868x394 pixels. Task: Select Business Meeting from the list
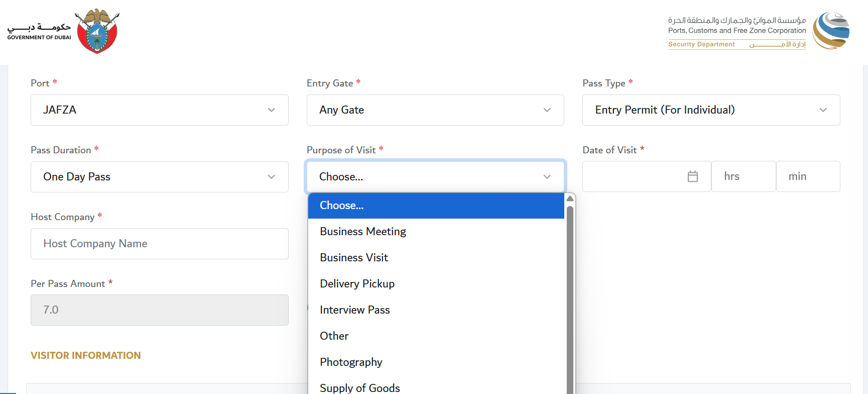pyautogui.click(x=363, y=232)
